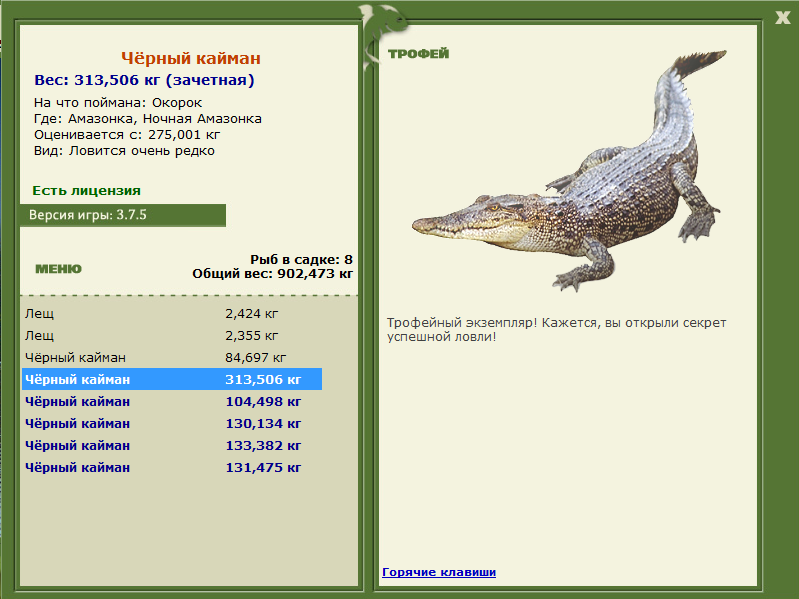Click the Общий вес: 902,473 кг total
The image size is (799, 599).
(x=273, y=274)
